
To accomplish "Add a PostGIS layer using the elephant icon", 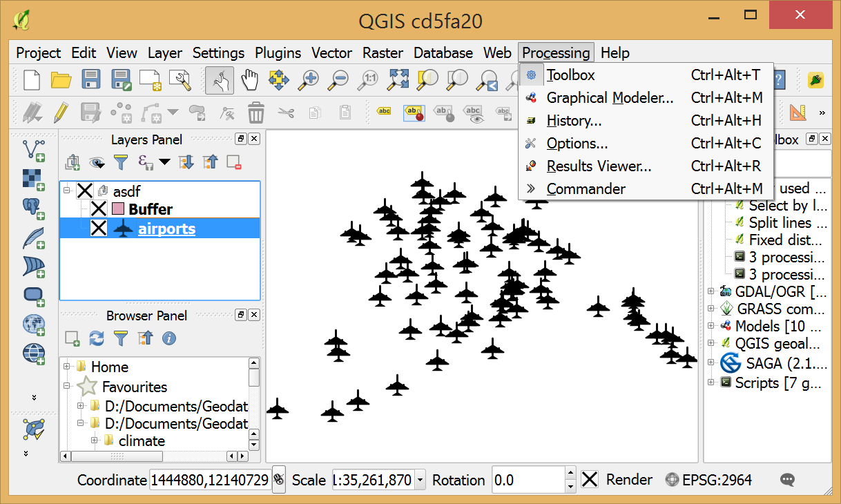I will (x=34, y=208).
